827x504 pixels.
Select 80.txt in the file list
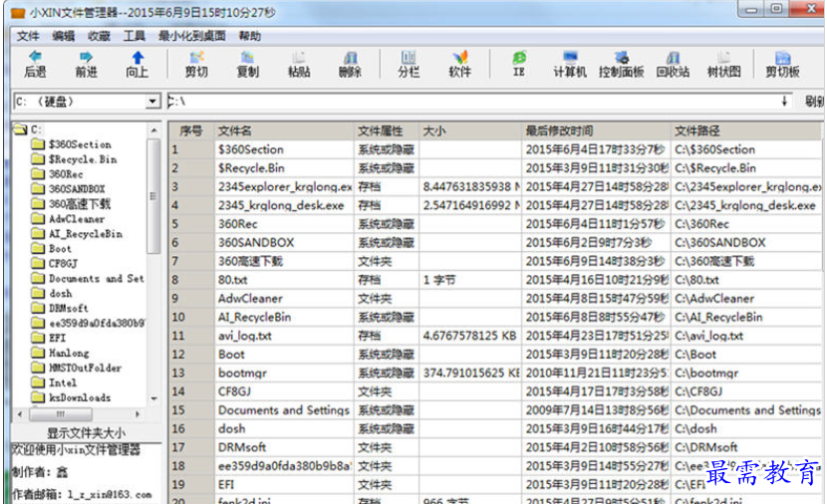232,280
